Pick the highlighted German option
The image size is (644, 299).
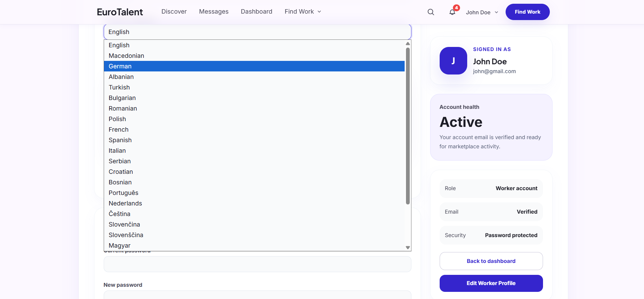click(254, 66)
